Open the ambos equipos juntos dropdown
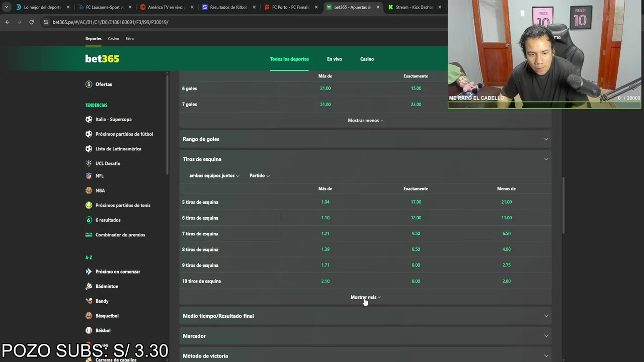Image resolution: width=644 pixels, height=362 pixels. [x=214, y=176]
